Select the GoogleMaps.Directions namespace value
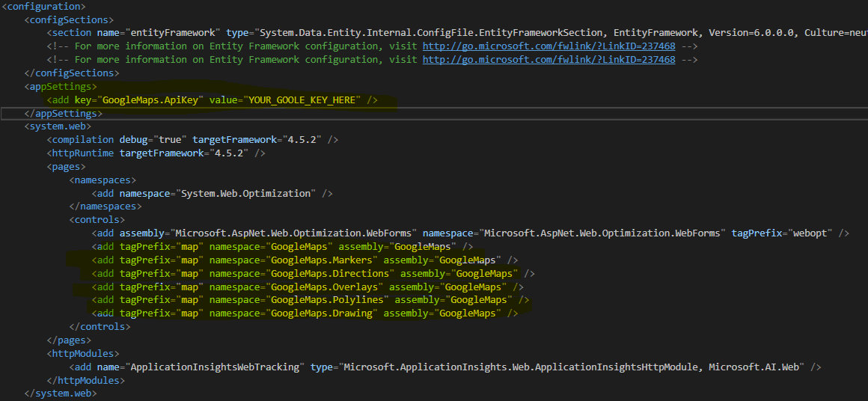Screen dimensions: 868x401 tap(328, 274)
